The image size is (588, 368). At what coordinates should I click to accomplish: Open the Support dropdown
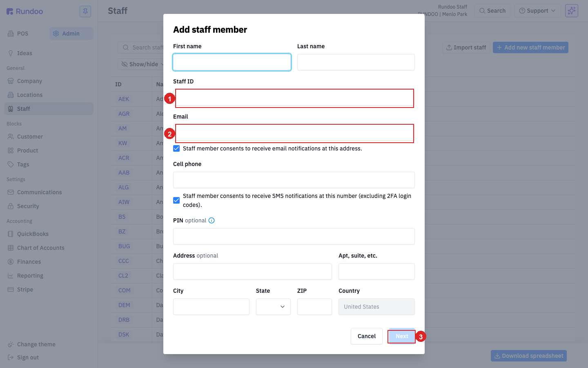537,11
